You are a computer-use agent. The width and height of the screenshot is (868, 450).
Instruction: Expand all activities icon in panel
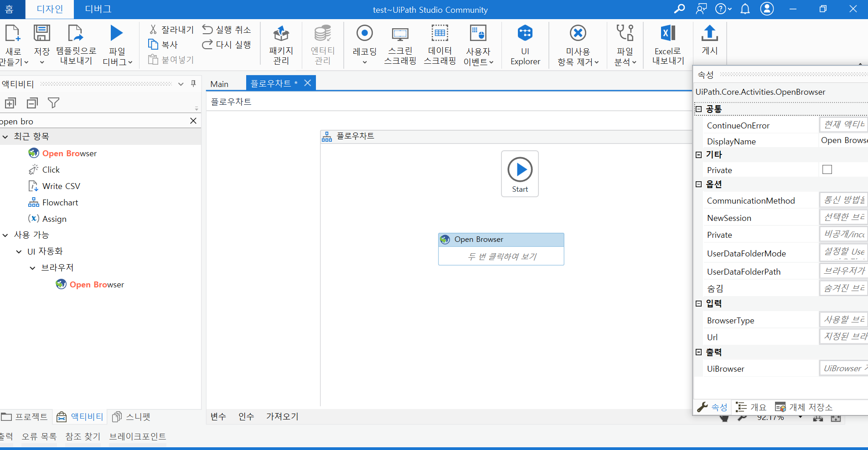(x=10, y=103)
